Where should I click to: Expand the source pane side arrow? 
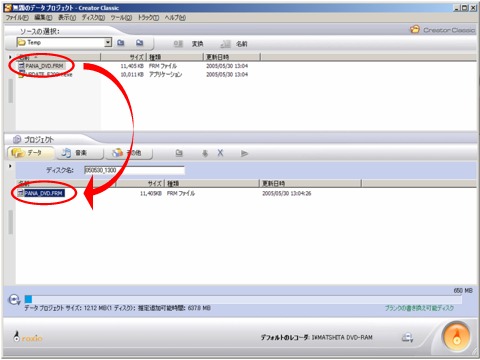tap(10, 57)
